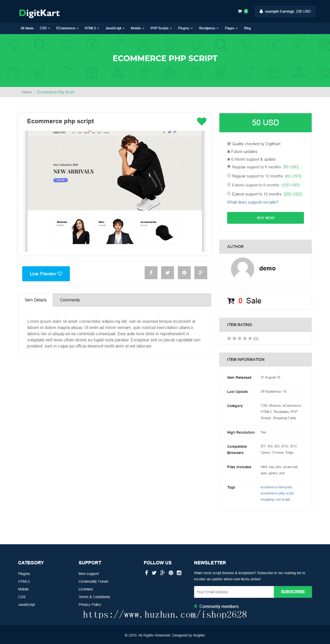Share item via Facebook square button
330x644 pixels.
tap(151, 272)
